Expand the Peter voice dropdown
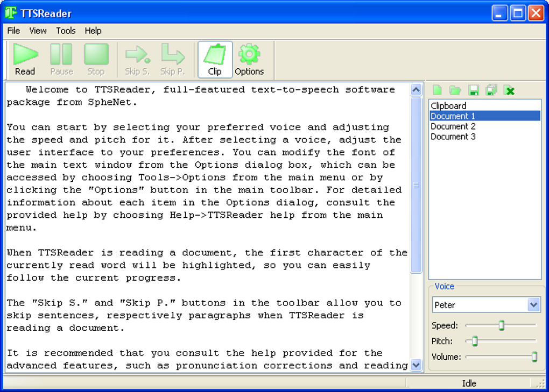The image size is (549, 392). tap(533, 304)
